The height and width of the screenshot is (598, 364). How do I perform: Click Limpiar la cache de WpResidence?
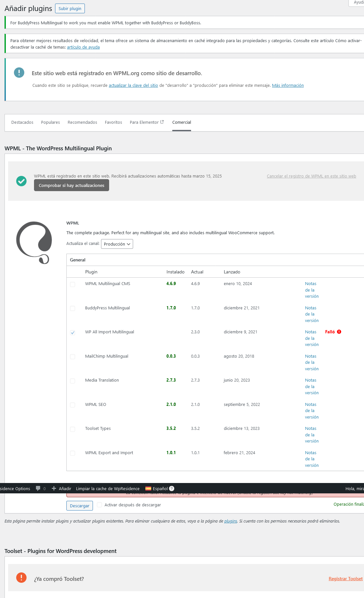[x=108, y=489]
